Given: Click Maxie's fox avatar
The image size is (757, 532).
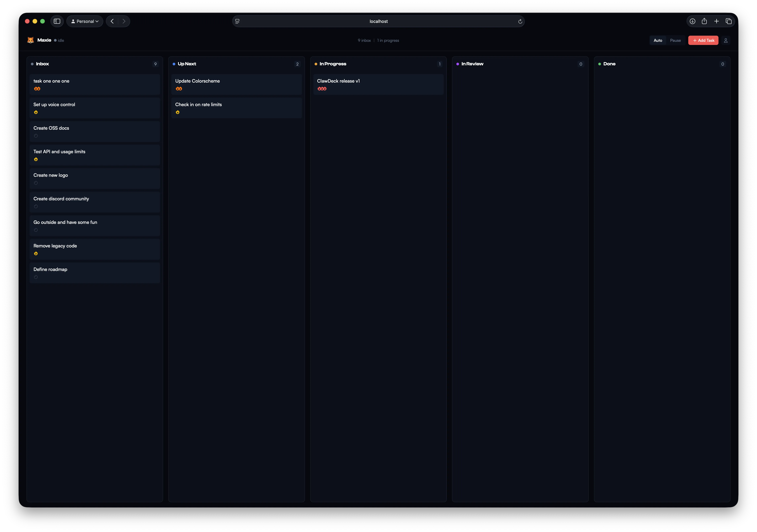Looking at the screenshot, I should 31,40.
